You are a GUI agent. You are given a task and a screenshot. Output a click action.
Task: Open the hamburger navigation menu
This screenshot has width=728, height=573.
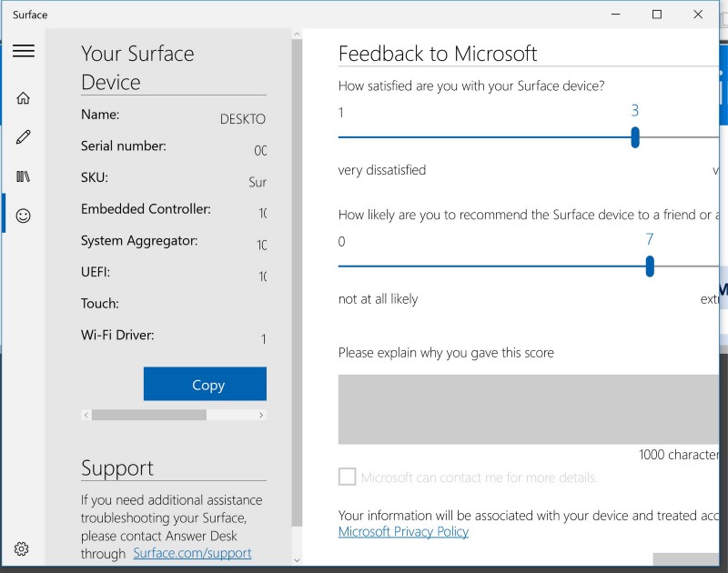[24, 51]
